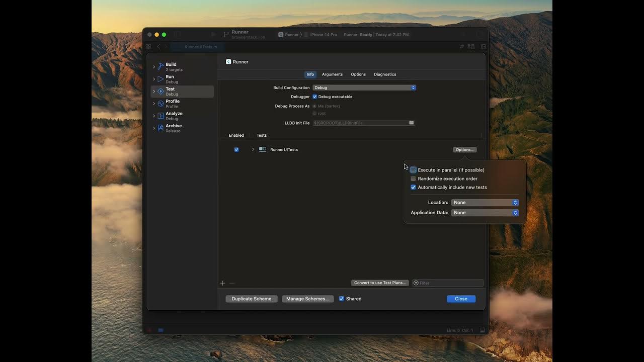The width and height of the screenshot is (644, 362).
Task: Expand the Build action chevron
Action: tap(154, 67)
